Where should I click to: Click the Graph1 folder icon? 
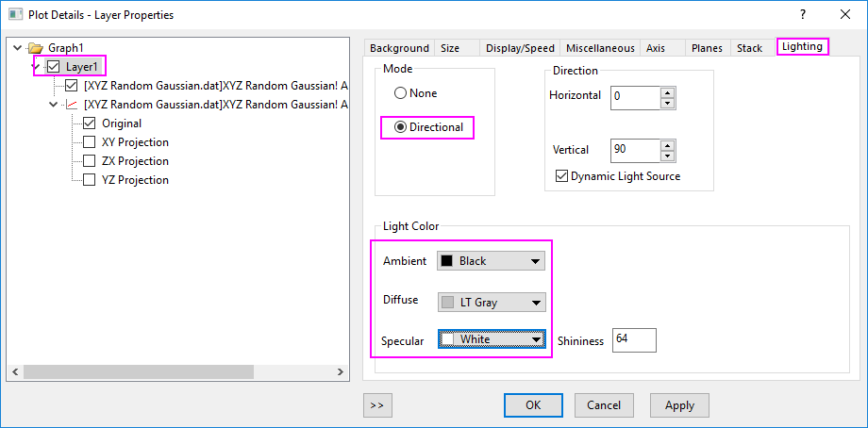pos(36,47)
